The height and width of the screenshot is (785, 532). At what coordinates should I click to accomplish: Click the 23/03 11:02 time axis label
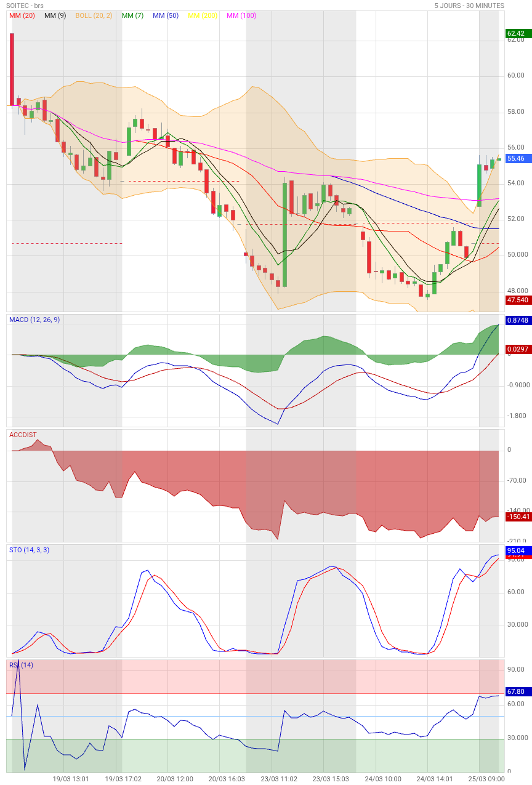[280, 779]
